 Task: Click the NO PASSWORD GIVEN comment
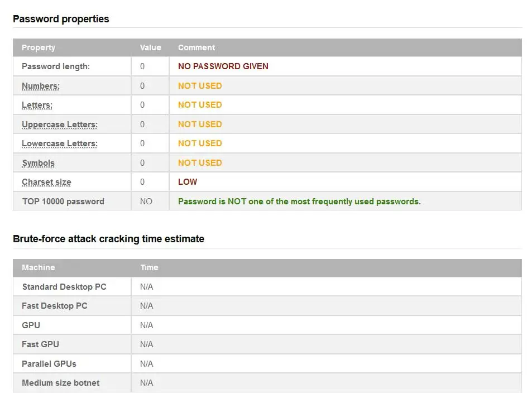[x=223, y=66]
